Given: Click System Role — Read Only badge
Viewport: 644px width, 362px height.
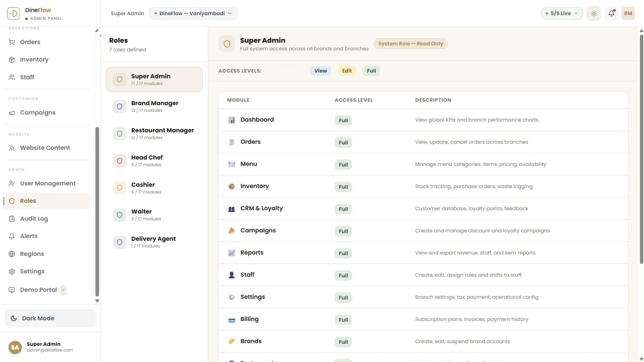Looking at the screenshot, I should point(410,43).
